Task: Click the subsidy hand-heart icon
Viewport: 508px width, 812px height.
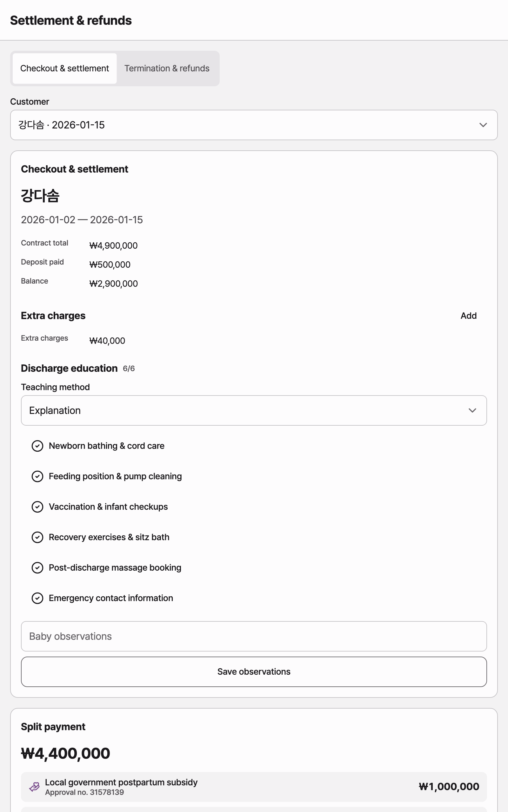Action: [34, 787]
